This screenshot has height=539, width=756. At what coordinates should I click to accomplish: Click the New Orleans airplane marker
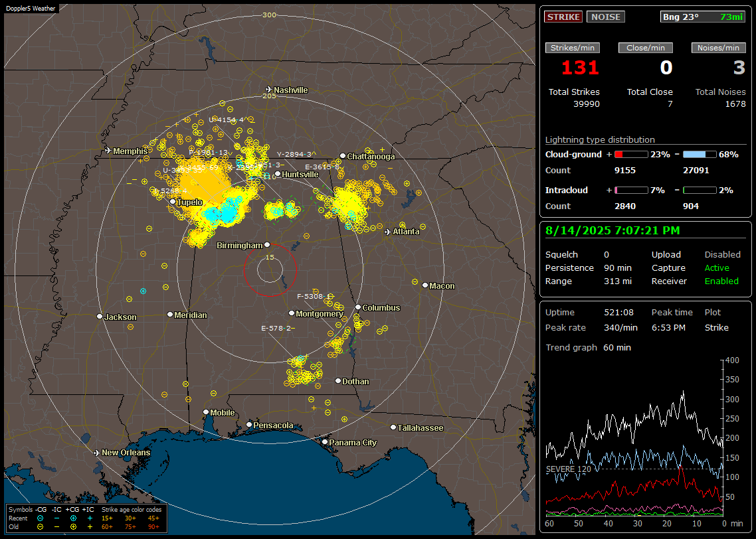(97, 453)
